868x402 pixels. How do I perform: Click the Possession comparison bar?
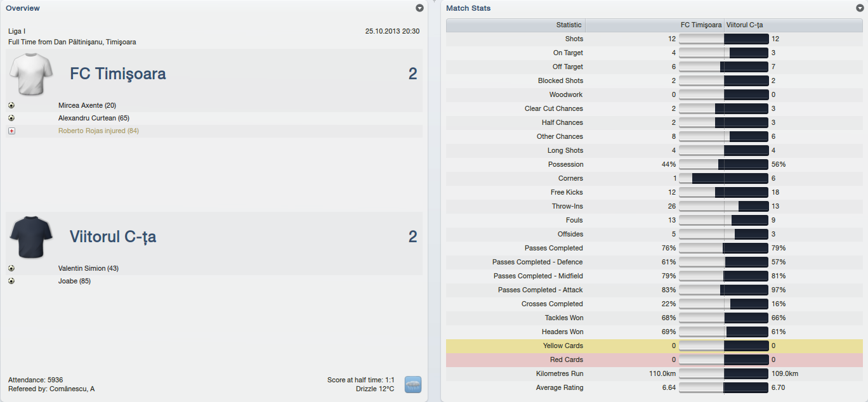(x=724, y=164)
